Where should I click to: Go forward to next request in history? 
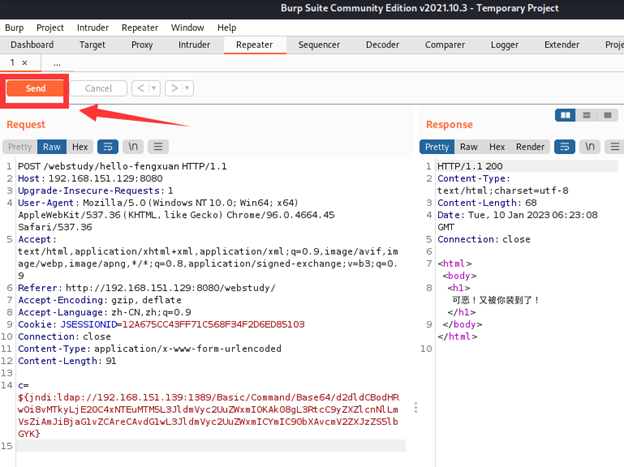pos(174,88)
